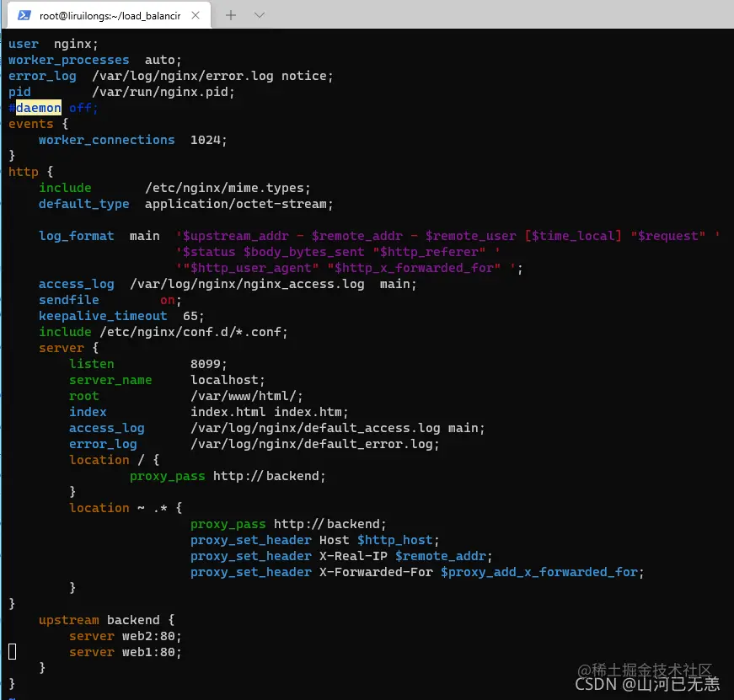Click 'proxy_pass' under 'location / {'
This screenshot has width=734, height=700.
[167, 476]
